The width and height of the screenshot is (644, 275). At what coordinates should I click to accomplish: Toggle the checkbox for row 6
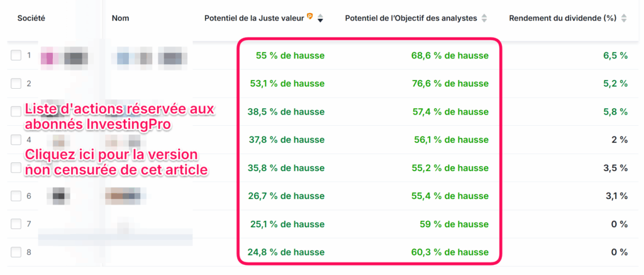pos(16,196)
